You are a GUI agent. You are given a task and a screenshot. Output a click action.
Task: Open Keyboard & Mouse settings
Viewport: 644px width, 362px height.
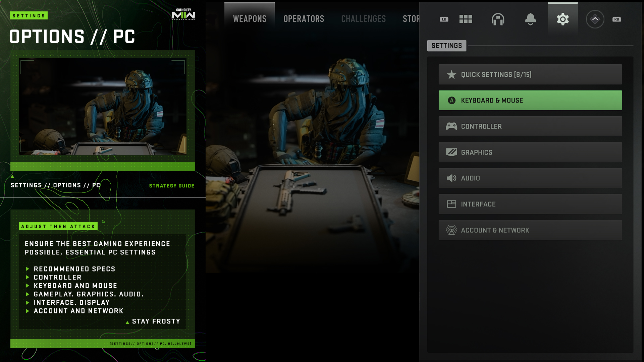click(530, 100)
